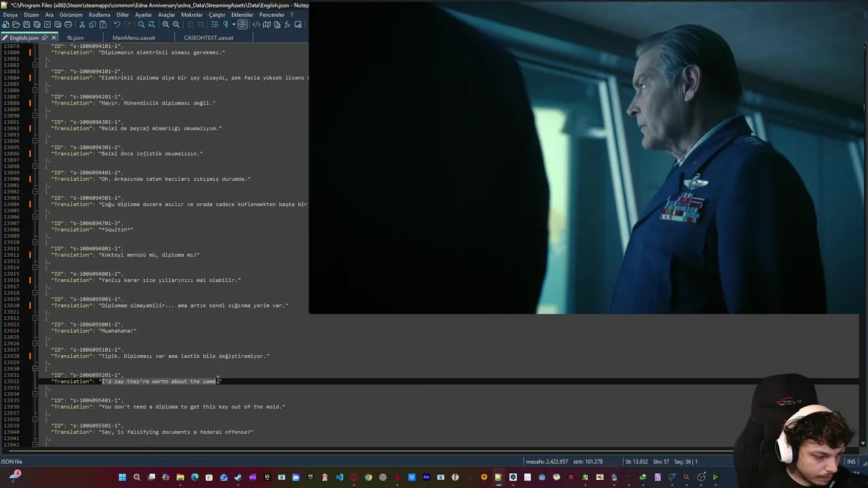Screen dimensions: 868x488
Task: Open the Kodlama menu
Action: point(100,15)
